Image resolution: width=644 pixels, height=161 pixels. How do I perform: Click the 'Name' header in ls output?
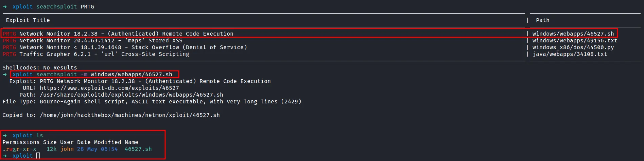click(x=131, y=142)
